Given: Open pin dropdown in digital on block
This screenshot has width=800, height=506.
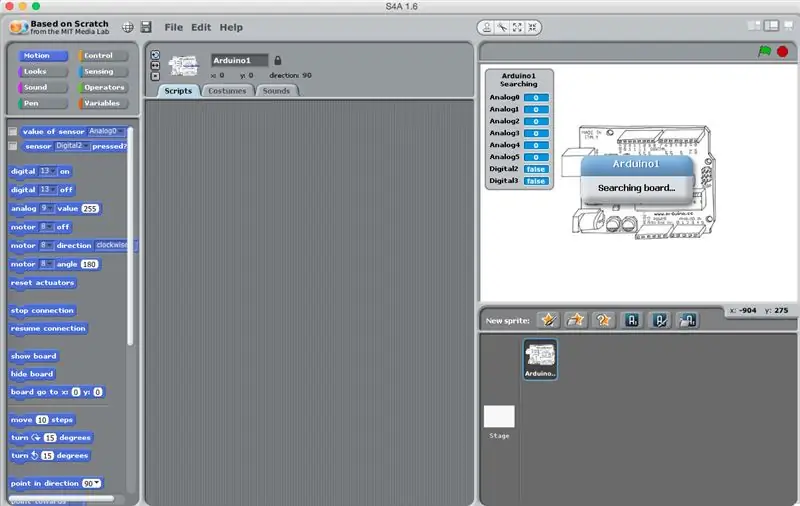Looking at the screenshot, I should 48,171.
